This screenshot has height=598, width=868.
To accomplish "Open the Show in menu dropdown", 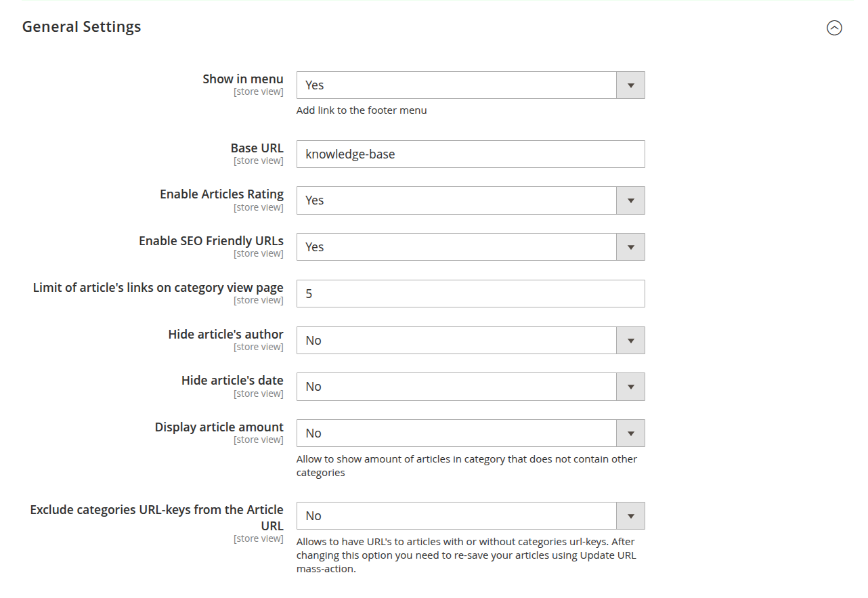I will 470,85.
